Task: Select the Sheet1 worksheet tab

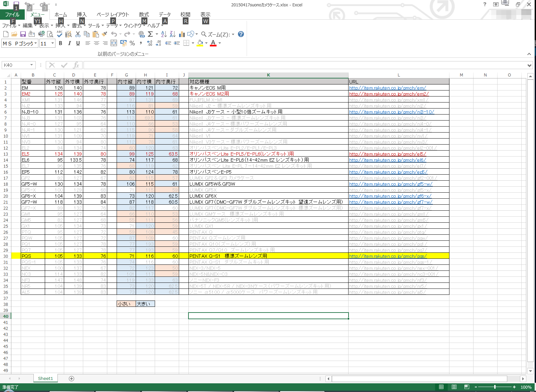Action: (45, 378)
